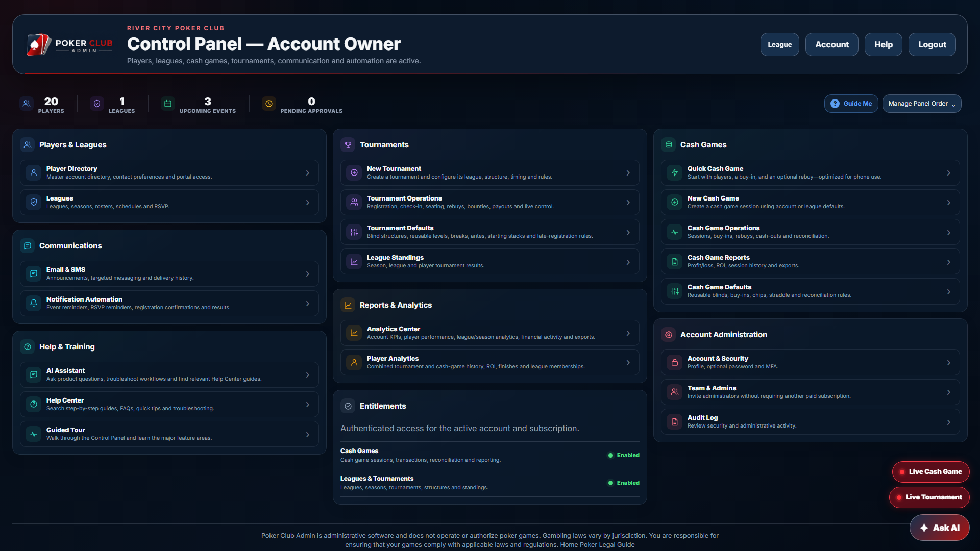Image resolution: width=980 pixels, height=551 pixels.
Task: Expand Player Analytics via its chevron
Action: click(x=628, y=363)
